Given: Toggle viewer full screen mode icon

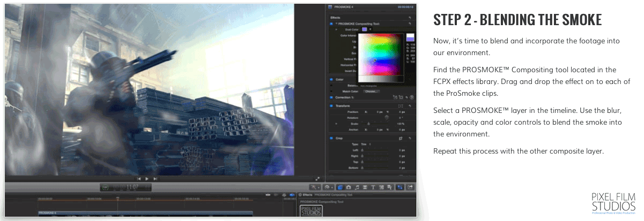Looking at the screenshot, I should tap(317, 179).
